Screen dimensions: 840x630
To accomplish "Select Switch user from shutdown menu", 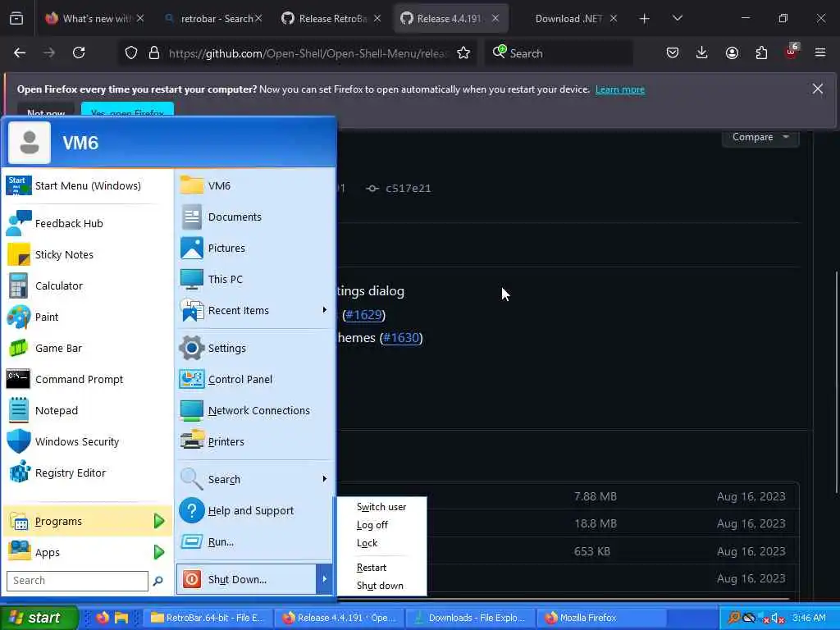I will [381, 507].
